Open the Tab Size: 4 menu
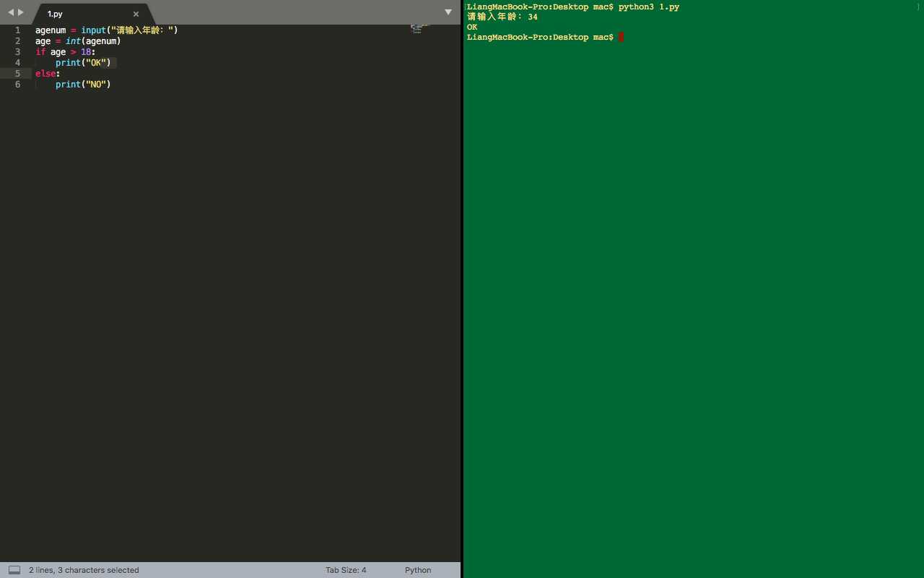924x578 pixels. click(346, 570)
